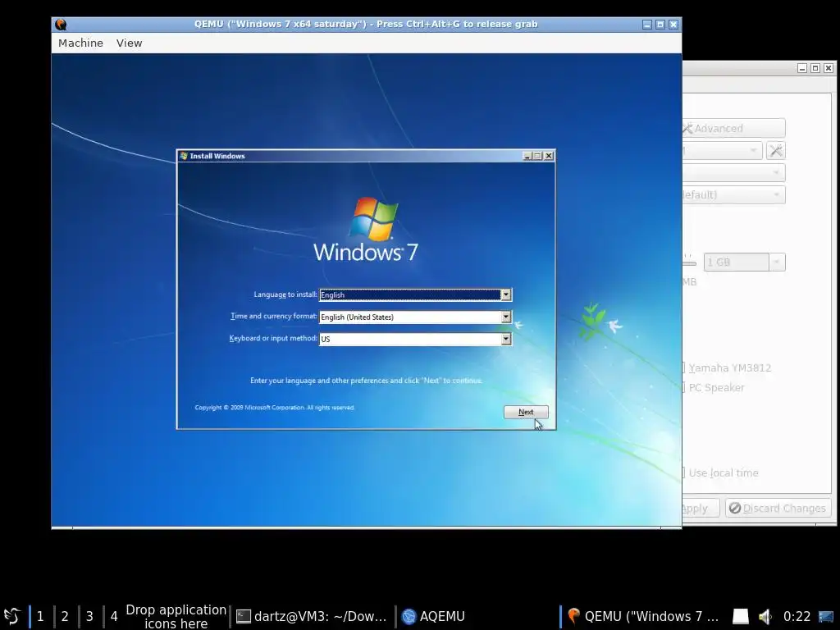Viewport: 840px width, 630px height.
Task: Click the white window tray icon
Action: (x=741, y=617)
